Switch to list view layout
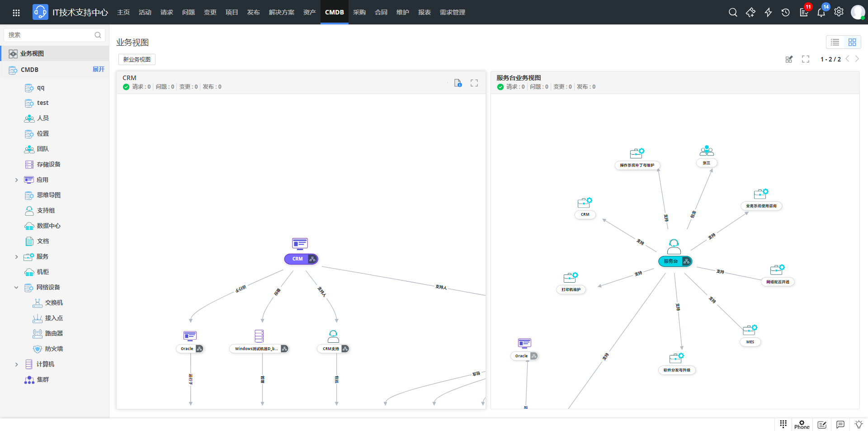 pyautogui.click(x=835, y=42)
